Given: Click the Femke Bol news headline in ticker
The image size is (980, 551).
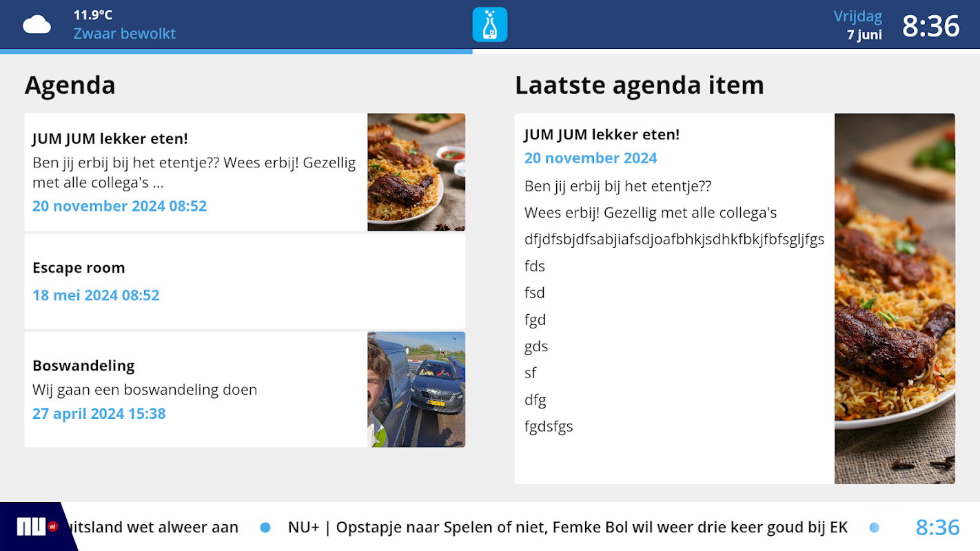Looking at the screenshot, I should coord(568,528).
